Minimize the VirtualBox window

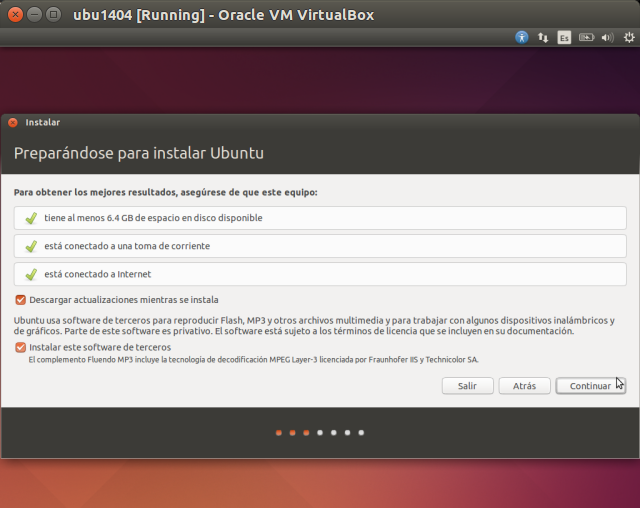tap(34, 15)
